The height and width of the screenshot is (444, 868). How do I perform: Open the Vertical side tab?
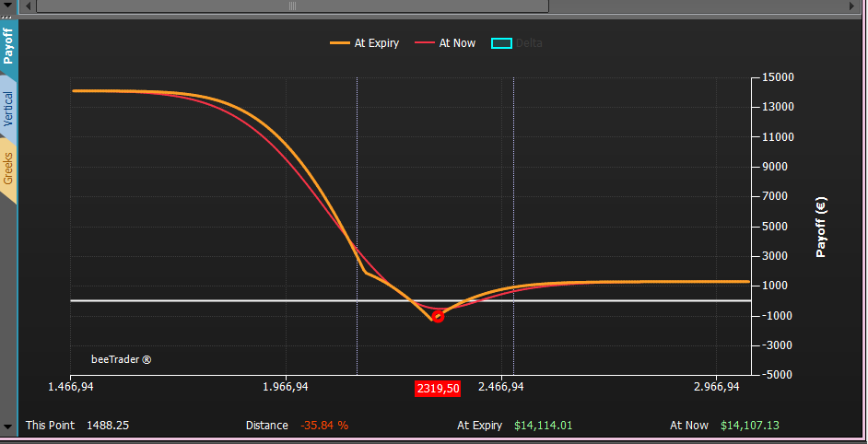(8, 108)
